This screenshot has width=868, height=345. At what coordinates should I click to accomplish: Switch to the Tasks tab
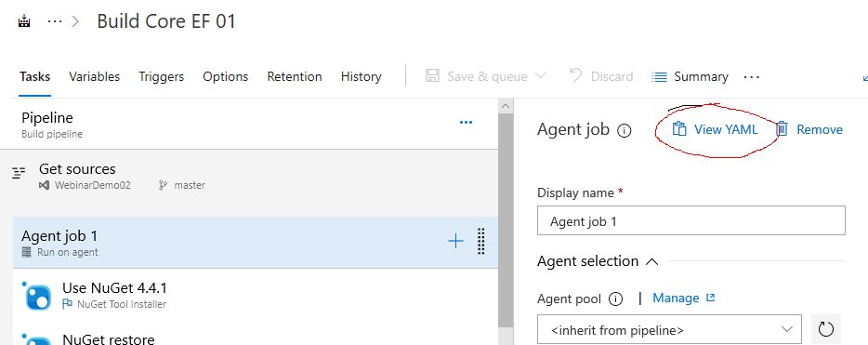pos(35,76)
